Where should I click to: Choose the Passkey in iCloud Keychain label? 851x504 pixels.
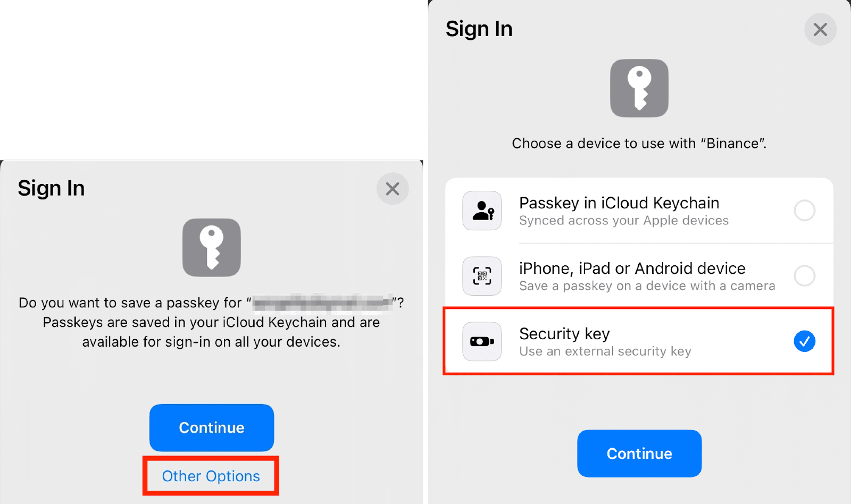click(619, 203)
